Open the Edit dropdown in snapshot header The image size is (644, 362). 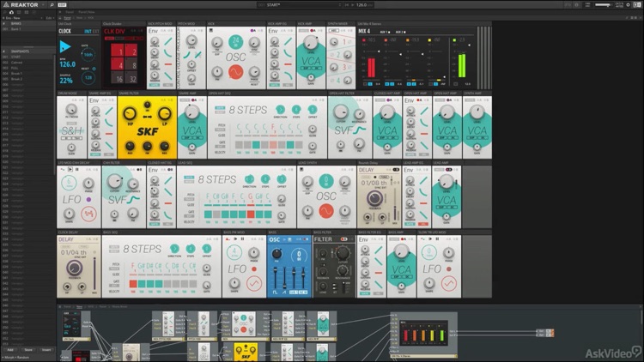50,18
